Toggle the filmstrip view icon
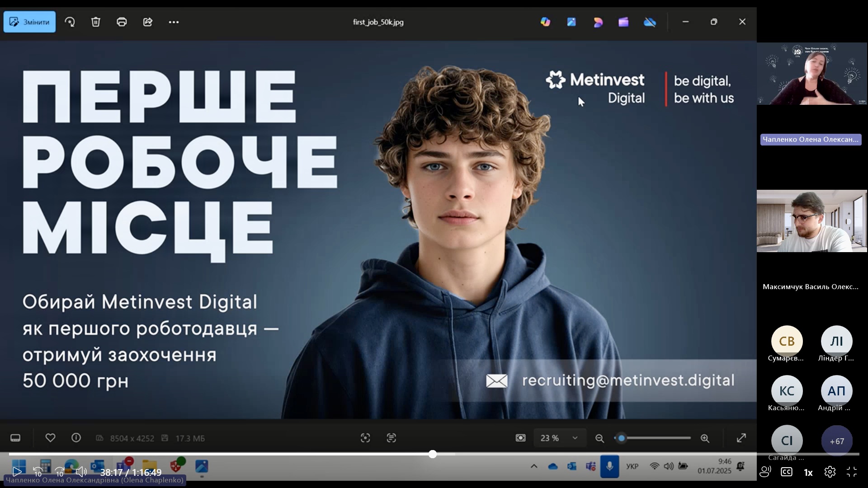 (15, 438)
